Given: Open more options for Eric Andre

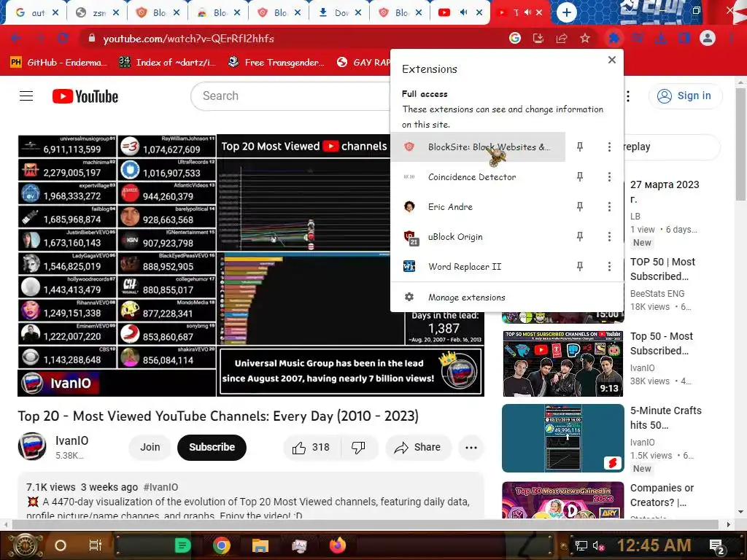Looking at the screenshot, I should point(609,206).
